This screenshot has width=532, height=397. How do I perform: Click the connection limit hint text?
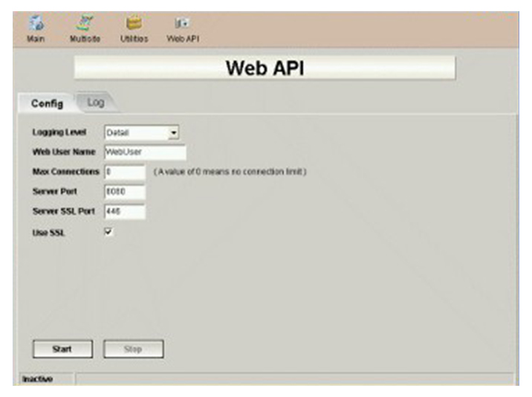(230, 172)
